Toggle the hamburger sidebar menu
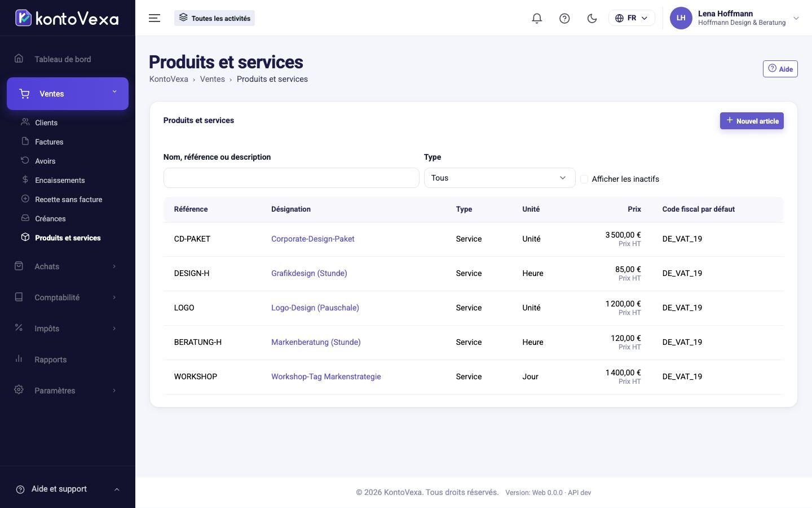812x508 pixels. (155, 18)
